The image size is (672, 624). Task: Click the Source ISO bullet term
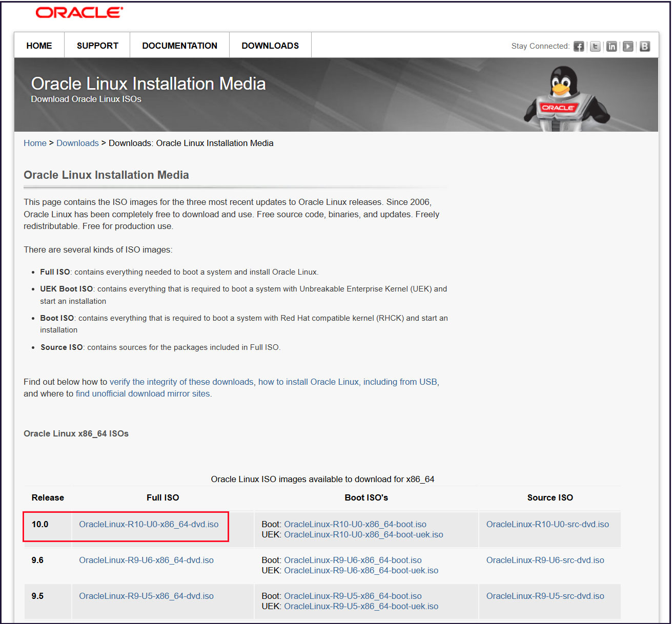tap(62, 347)
